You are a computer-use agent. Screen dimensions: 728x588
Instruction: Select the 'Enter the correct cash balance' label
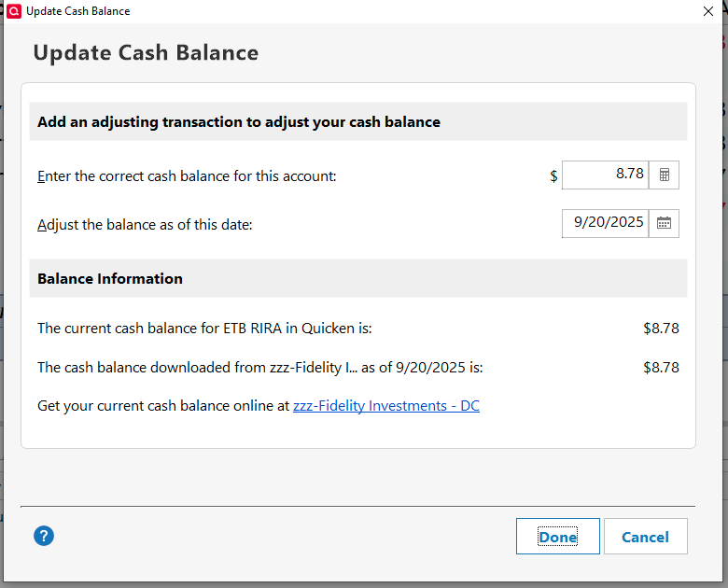187,176
